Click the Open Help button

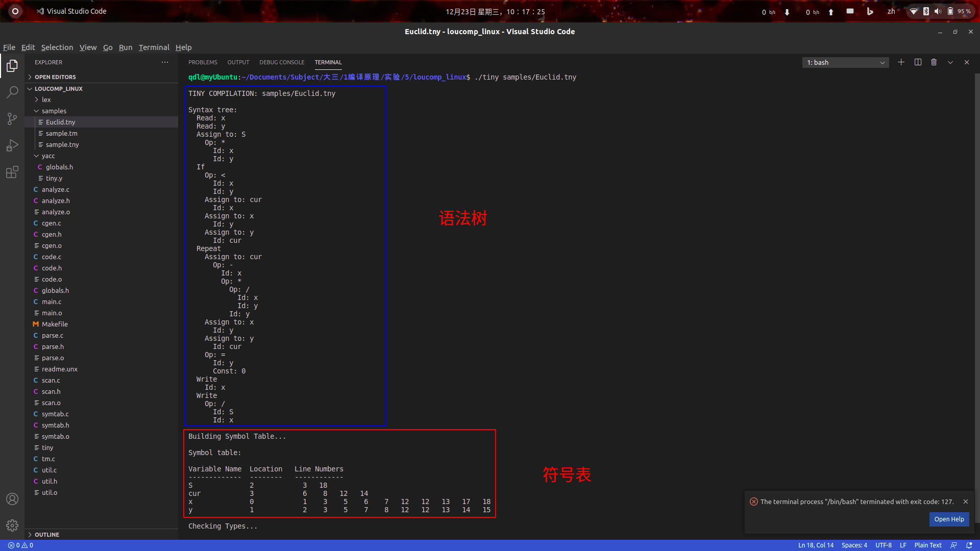949,519
